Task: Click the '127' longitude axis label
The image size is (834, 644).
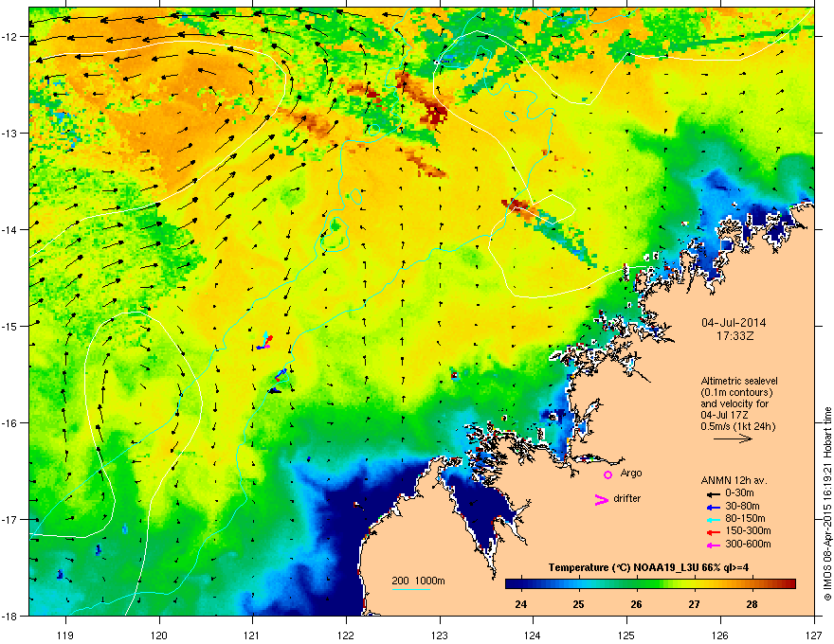Action: [814, 635]
